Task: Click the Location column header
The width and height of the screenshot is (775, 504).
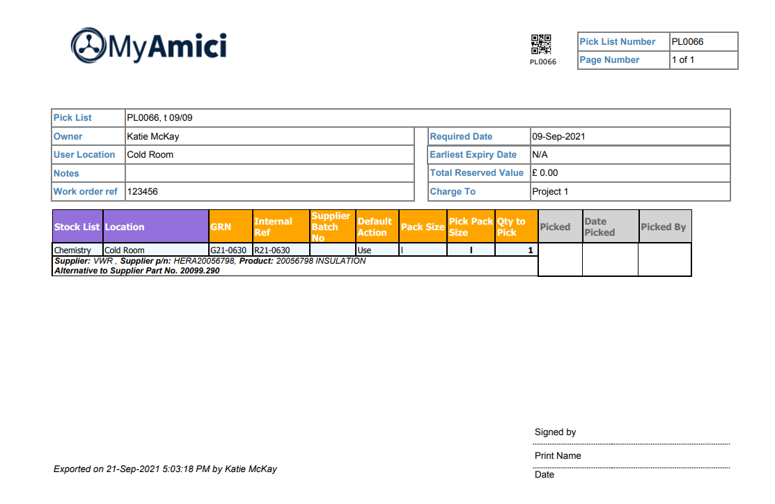Action: 156,227
